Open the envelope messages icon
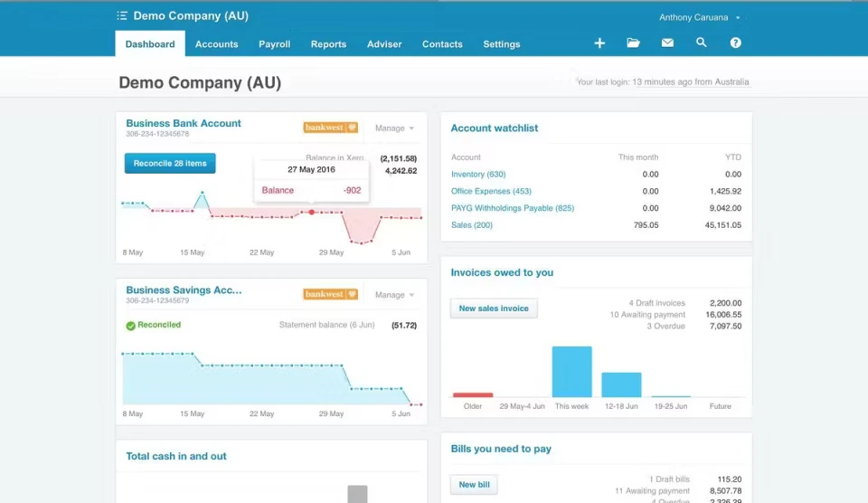 (x=667, y=43)
